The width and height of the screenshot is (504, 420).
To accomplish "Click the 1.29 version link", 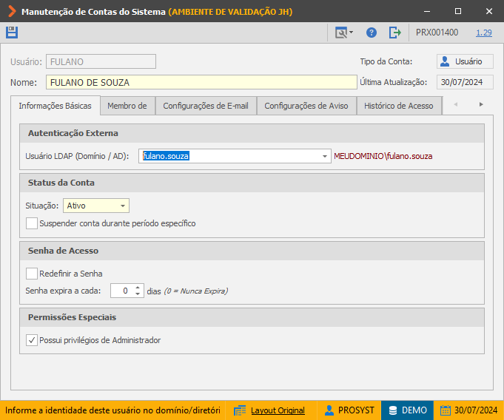I will (484, 33).
